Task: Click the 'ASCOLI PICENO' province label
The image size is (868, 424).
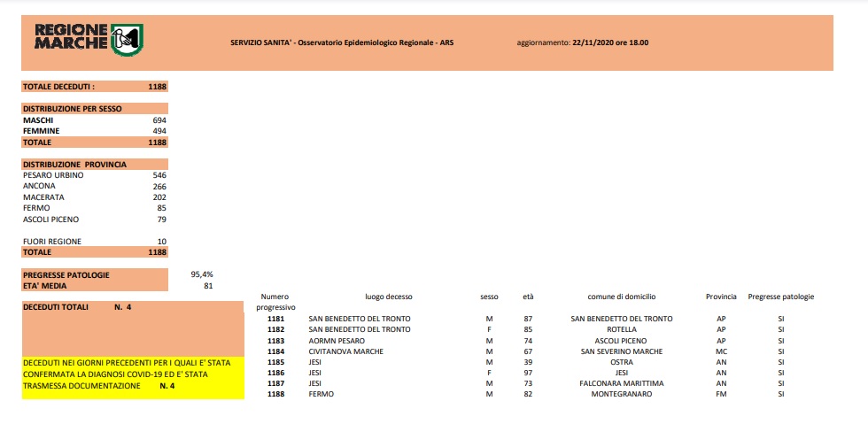Action: point(51,220)
